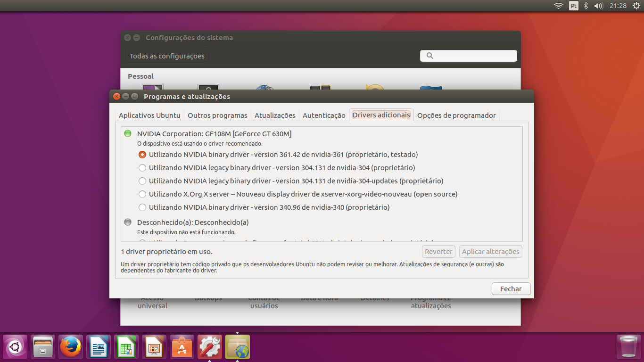Open the Files manager in the dock
Viewport: 644px width, 362px height.
click(x=43, y=347)
